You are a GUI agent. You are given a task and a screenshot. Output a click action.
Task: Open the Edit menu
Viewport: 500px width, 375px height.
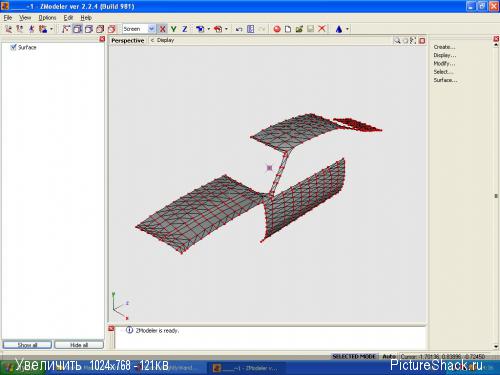pos(68,18)
